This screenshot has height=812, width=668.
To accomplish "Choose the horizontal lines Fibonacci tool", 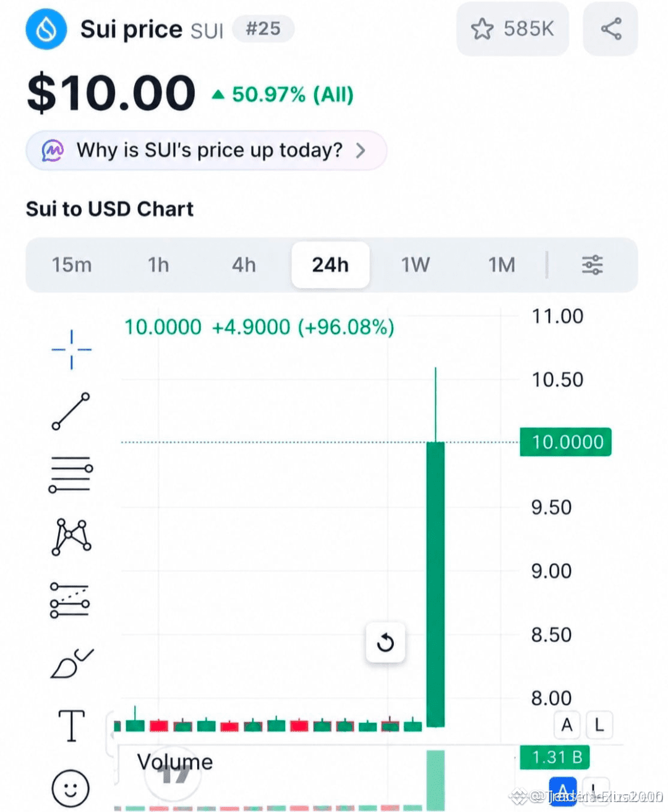I will point(71,475).
